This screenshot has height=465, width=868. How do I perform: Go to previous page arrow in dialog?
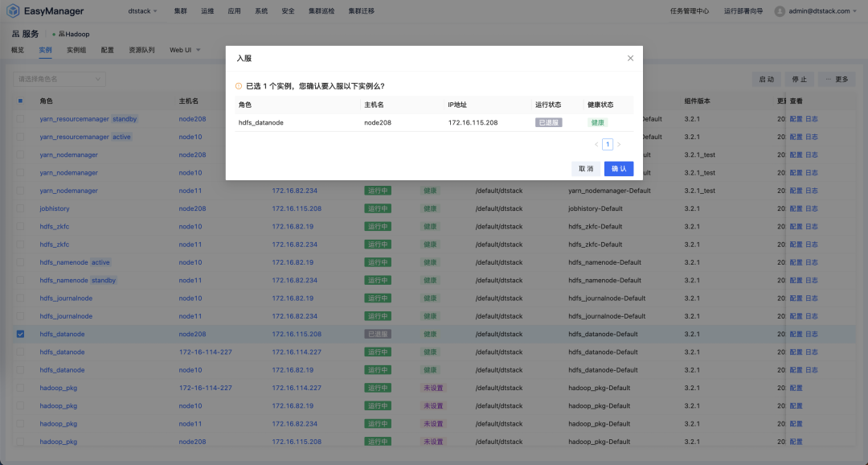point(596,145)
